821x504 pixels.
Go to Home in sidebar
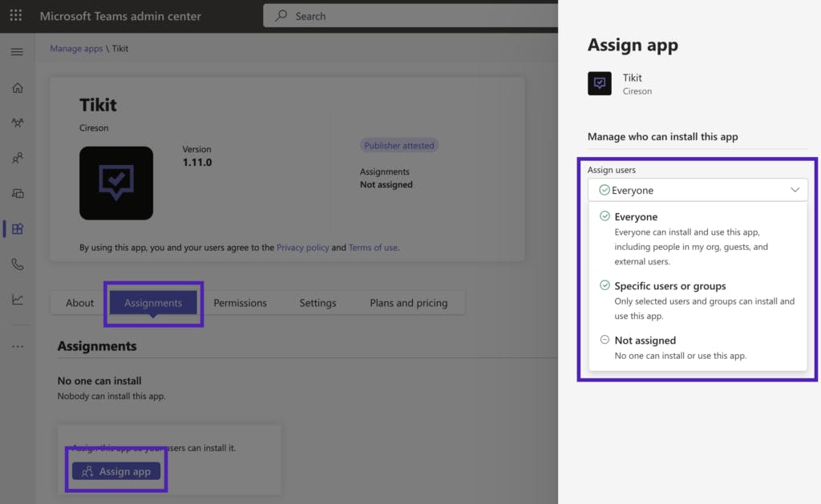point(18,88)
